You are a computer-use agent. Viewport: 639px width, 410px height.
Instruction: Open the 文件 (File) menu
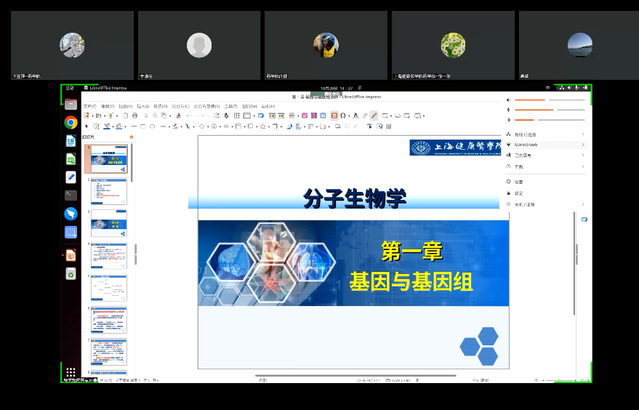pos(90,106)
